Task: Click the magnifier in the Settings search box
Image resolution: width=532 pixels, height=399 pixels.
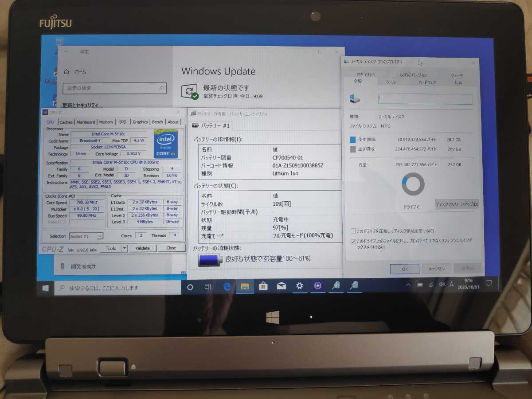Action: point(161,88)
